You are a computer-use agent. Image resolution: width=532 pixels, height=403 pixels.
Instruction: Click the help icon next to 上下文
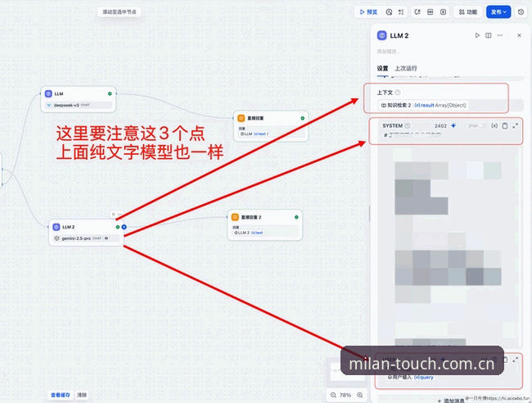(398, 93)
